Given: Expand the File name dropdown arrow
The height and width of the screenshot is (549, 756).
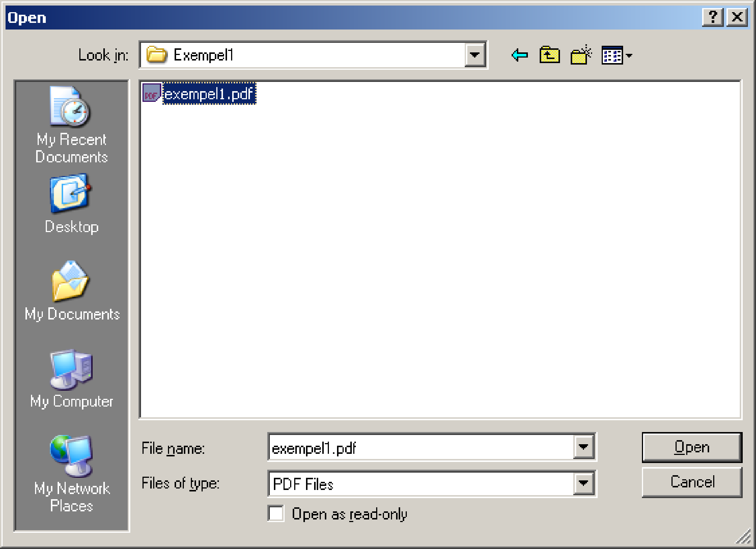Looking at the screenshot, I should click(x=584, y=447).
